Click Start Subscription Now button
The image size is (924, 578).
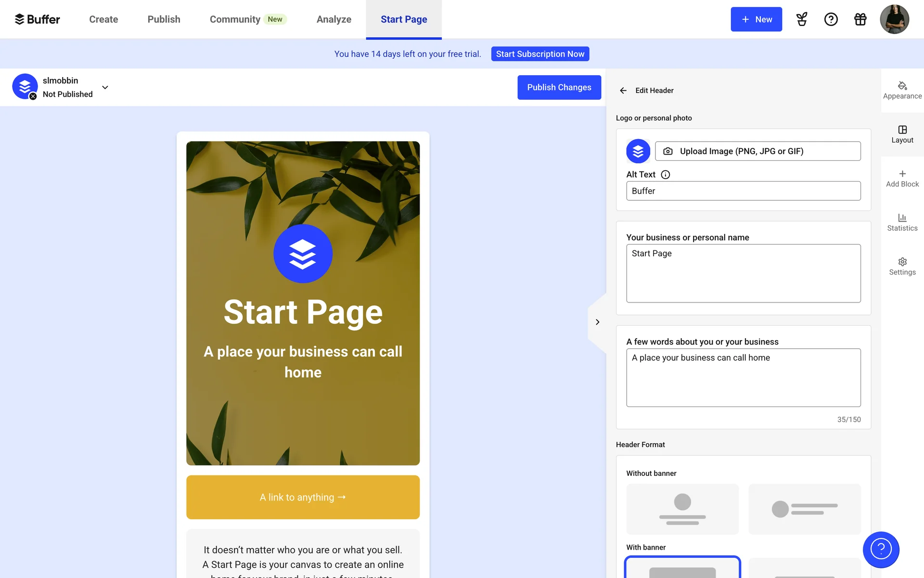539,54
